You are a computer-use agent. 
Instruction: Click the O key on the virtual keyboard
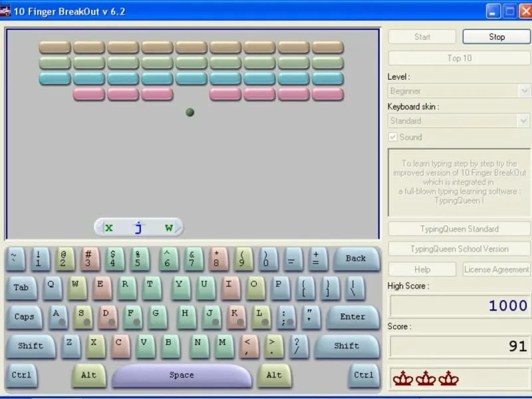[x=255, y=289]
